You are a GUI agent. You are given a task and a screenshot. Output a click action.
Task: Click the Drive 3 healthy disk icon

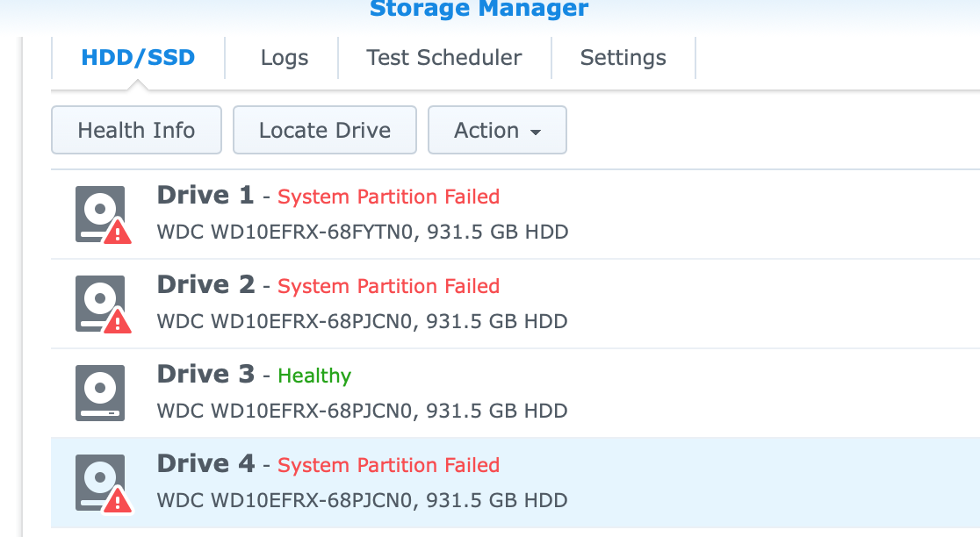[x=99, y=393]
